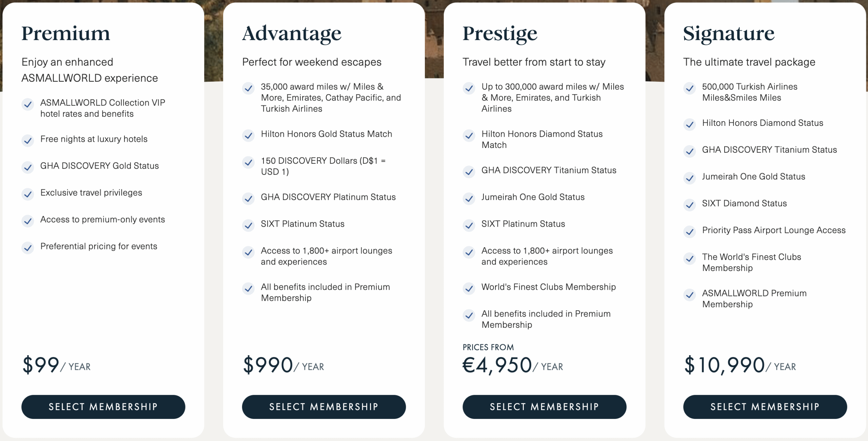Select the checkmark beside Priority Pass Airport Lounge Access
This screenshot has height=441, width=868.
(690, 232)
